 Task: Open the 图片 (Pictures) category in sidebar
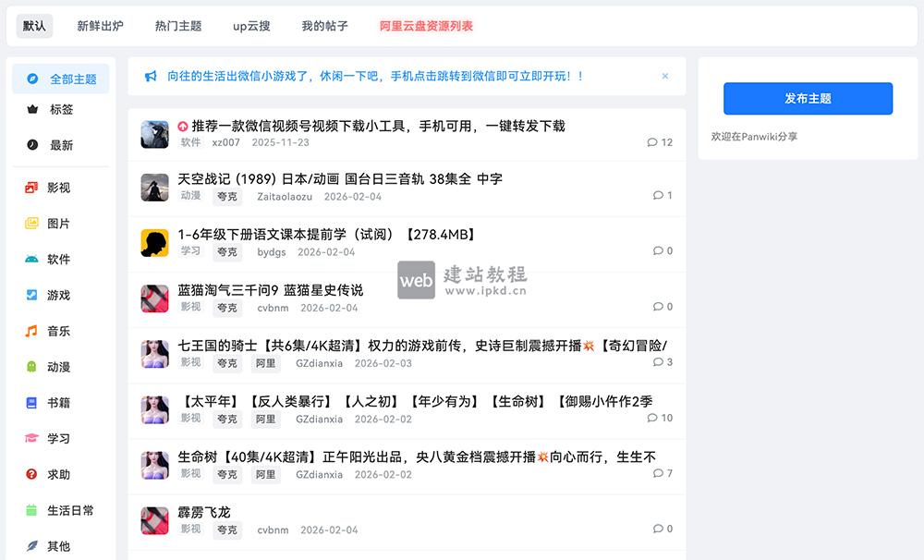31,223
